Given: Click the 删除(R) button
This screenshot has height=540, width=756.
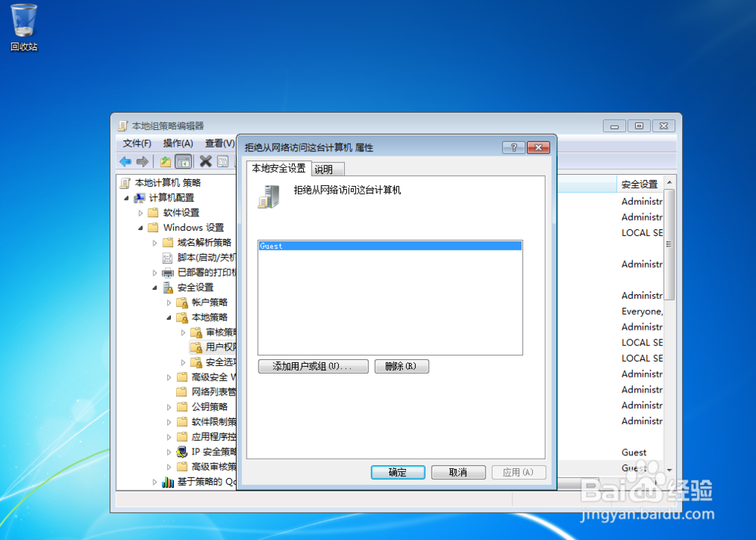Looking at the screenshot, I should click(401, 366).
